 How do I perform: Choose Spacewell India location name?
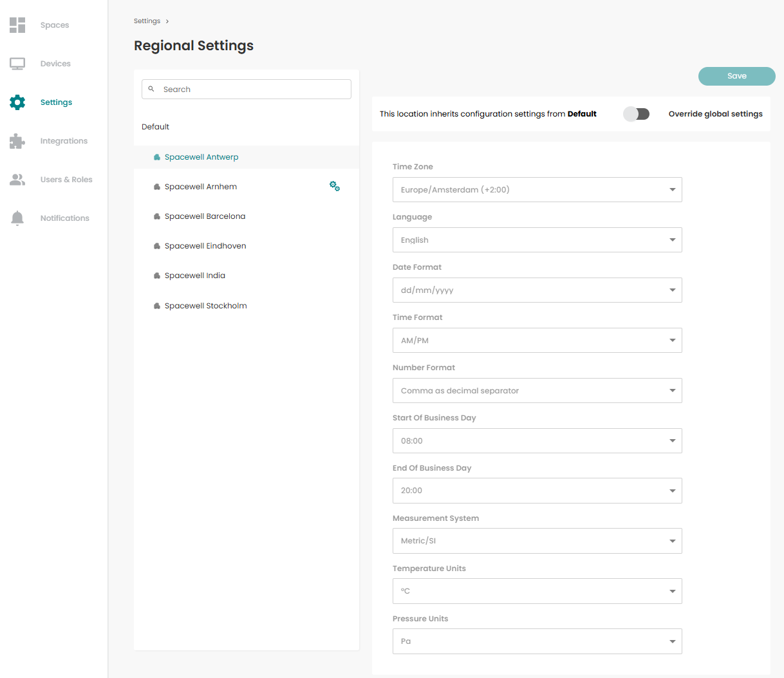point(195,276)
